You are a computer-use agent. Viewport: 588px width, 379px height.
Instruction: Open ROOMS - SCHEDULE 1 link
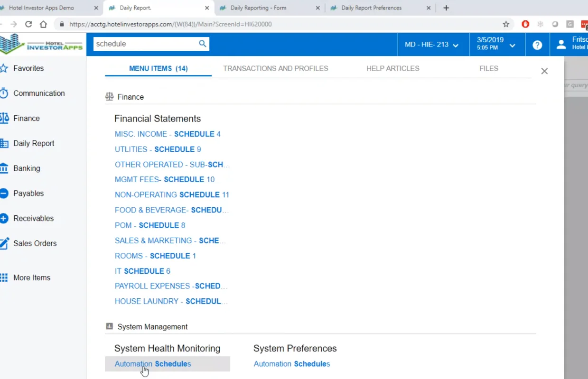pos(155,256)
